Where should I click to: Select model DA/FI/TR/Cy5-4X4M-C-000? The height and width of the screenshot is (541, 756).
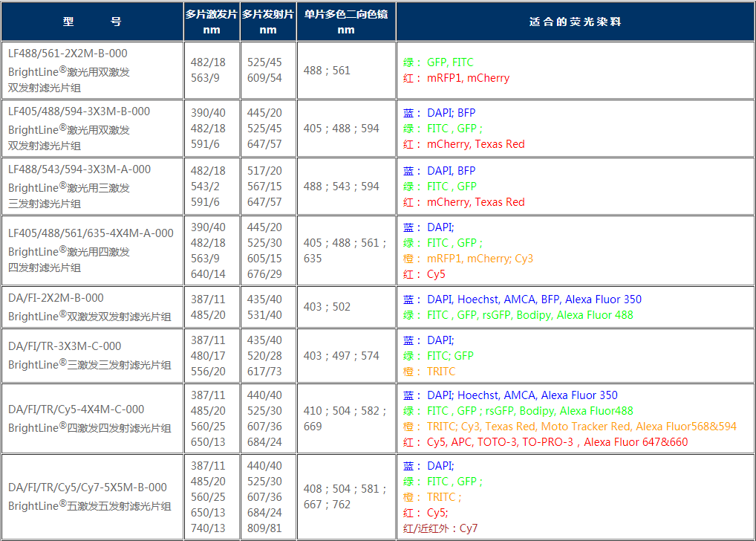[76, 409]
